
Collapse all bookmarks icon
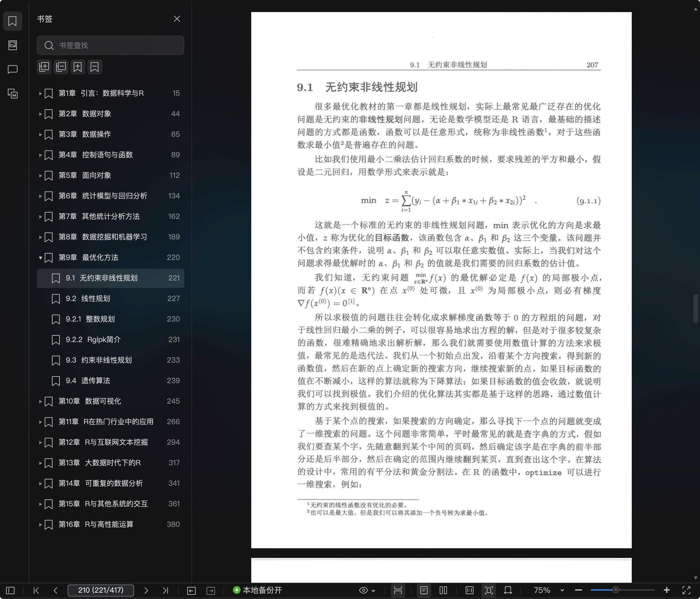(61, 67)
